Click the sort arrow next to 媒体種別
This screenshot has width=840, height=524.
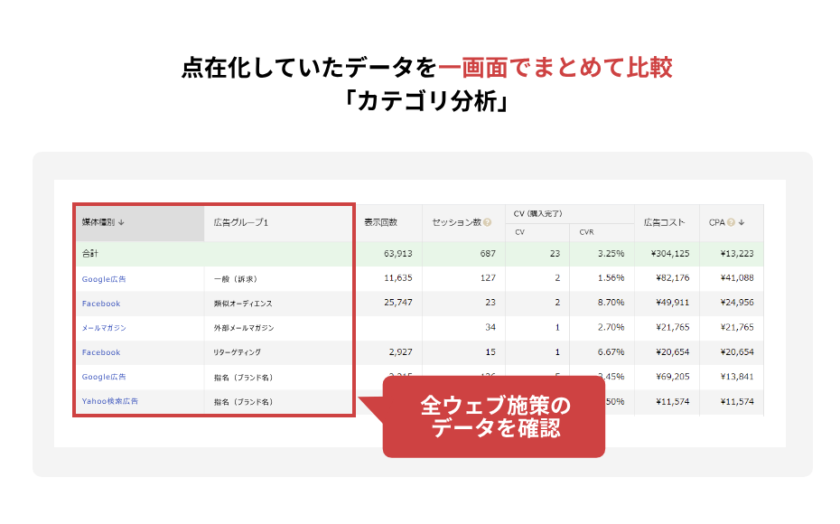pos(135,222)
